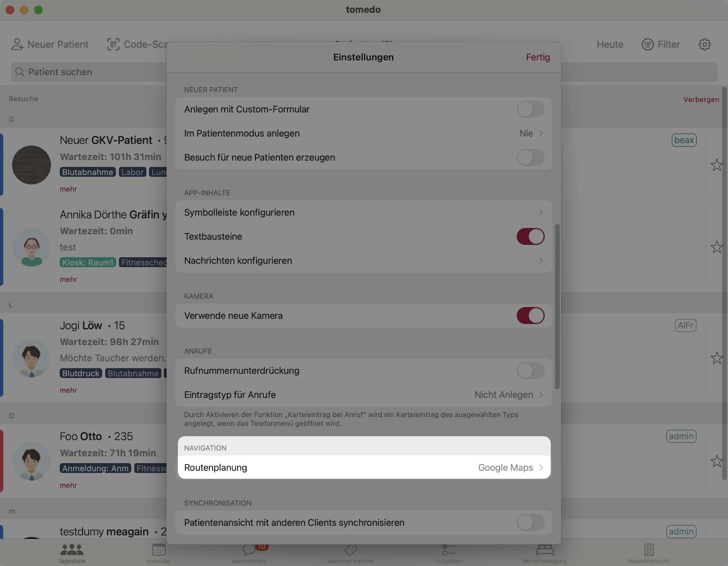Star the Foo Otto entry
728x566 pixels.
click(717, 461)
